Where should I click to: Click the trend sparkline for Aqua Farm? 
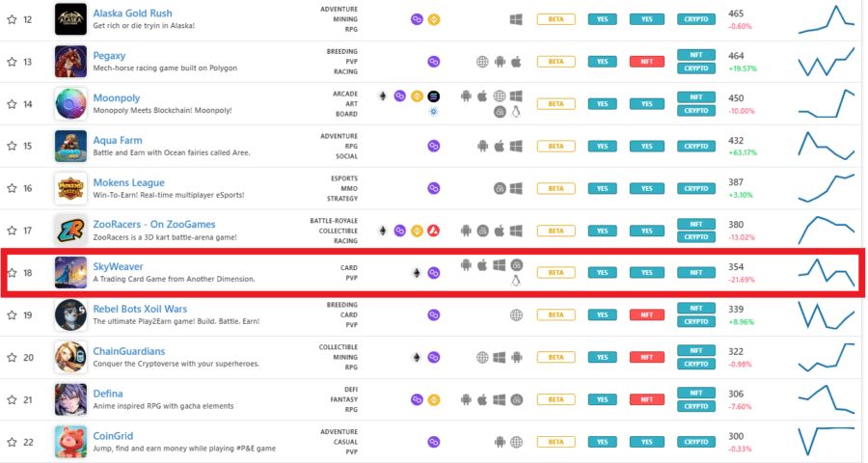tap(827, 146)
